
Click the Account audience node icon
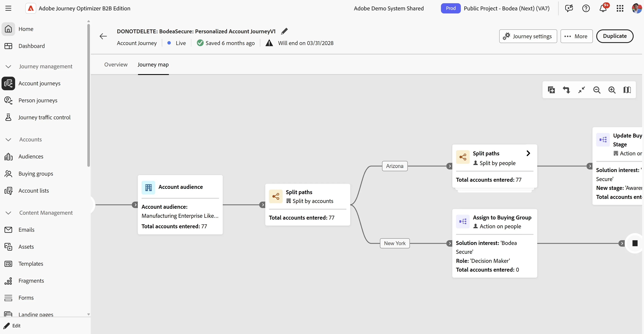[x=148, y=187]
